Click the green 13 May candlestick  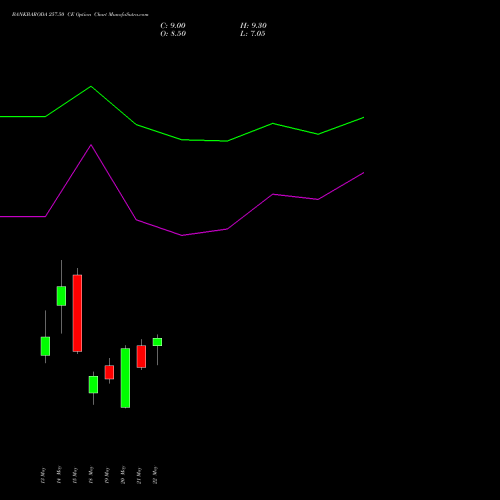(x=45, y=346)
